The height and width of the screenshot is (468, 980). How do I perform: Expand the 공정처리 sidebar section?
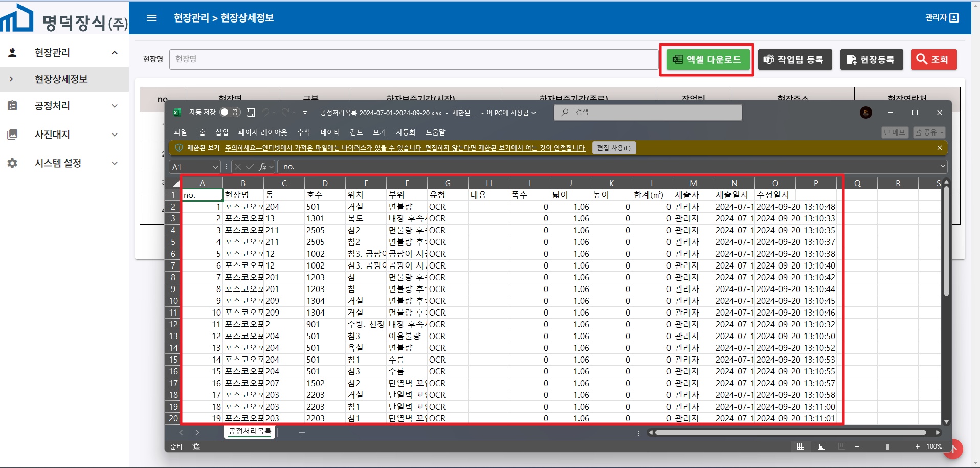point(115,106)
